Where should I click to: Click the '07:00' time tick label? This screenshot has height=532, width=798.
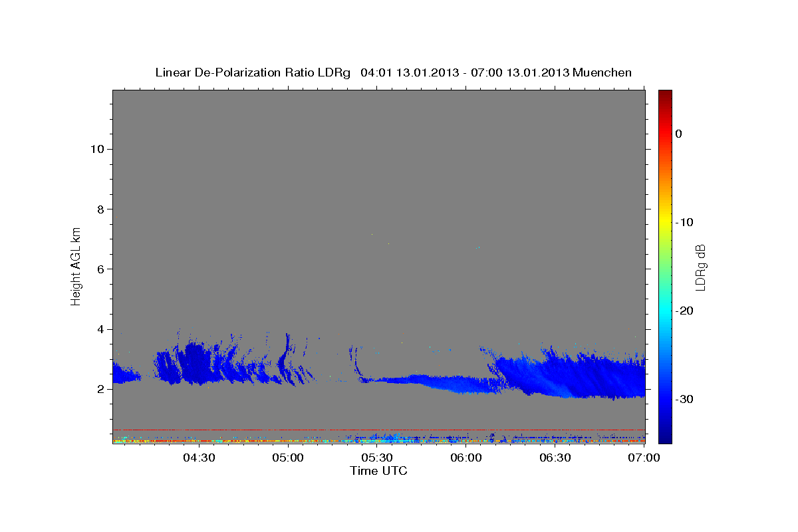point(644,458)
